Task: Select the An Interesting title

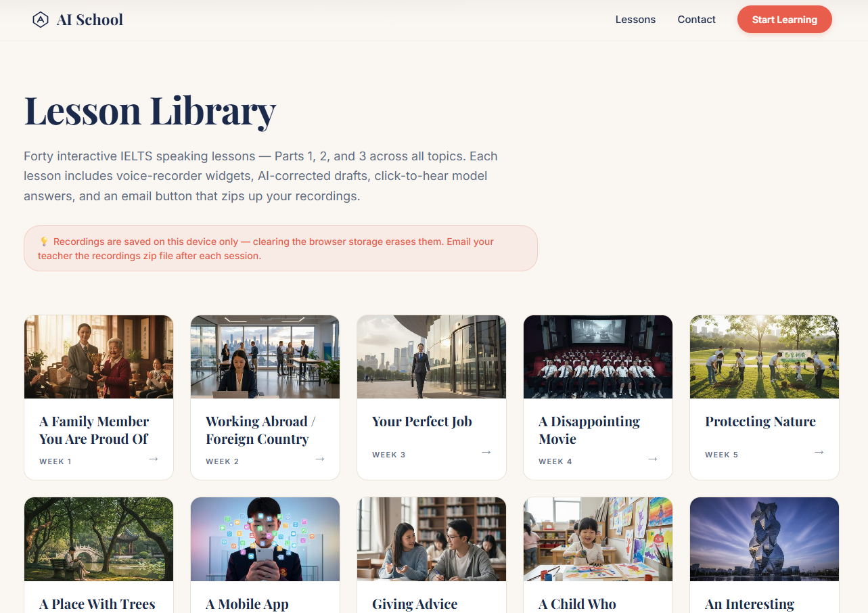Action: 750,604
